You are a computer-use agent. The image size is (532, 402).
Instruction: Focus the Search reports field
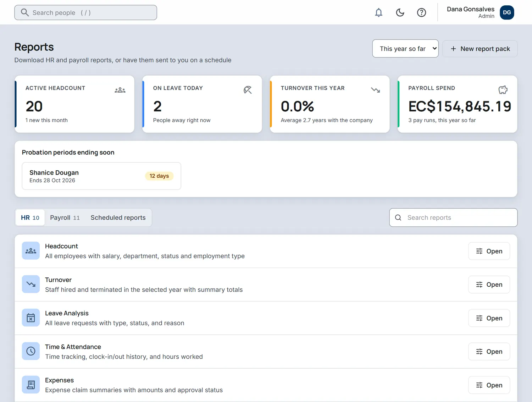point(453,217)
